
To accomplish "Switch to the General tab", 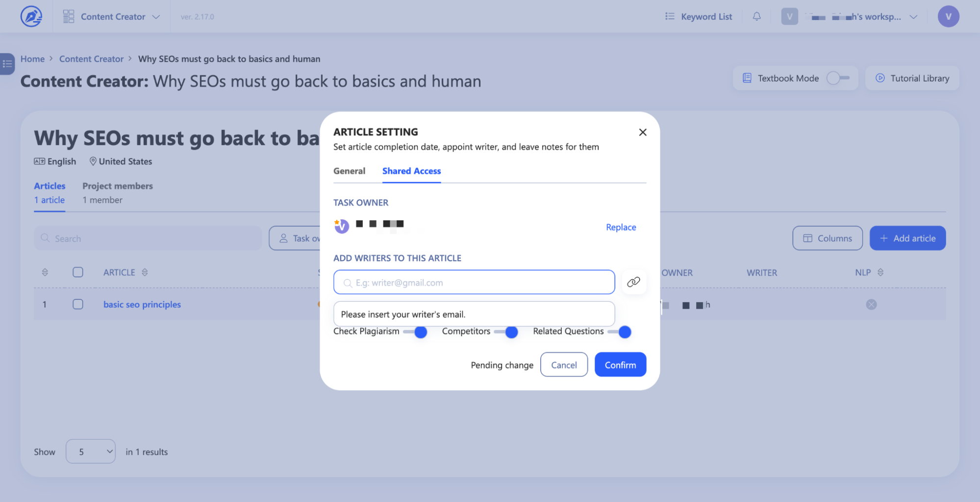I will pos(349,171).
